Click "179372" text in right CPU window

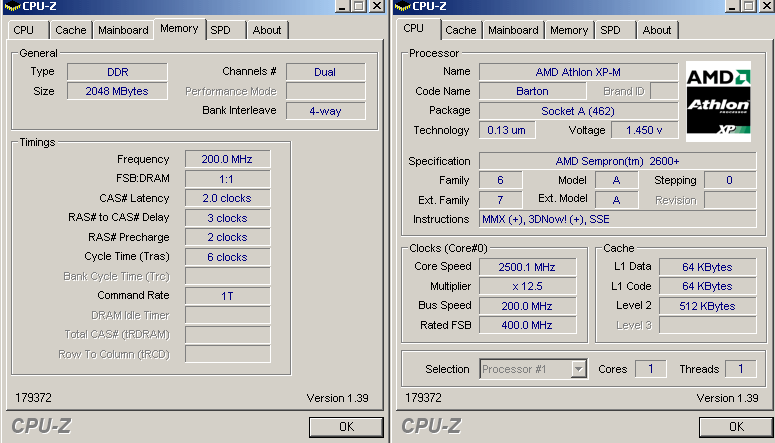coord(423,398)
